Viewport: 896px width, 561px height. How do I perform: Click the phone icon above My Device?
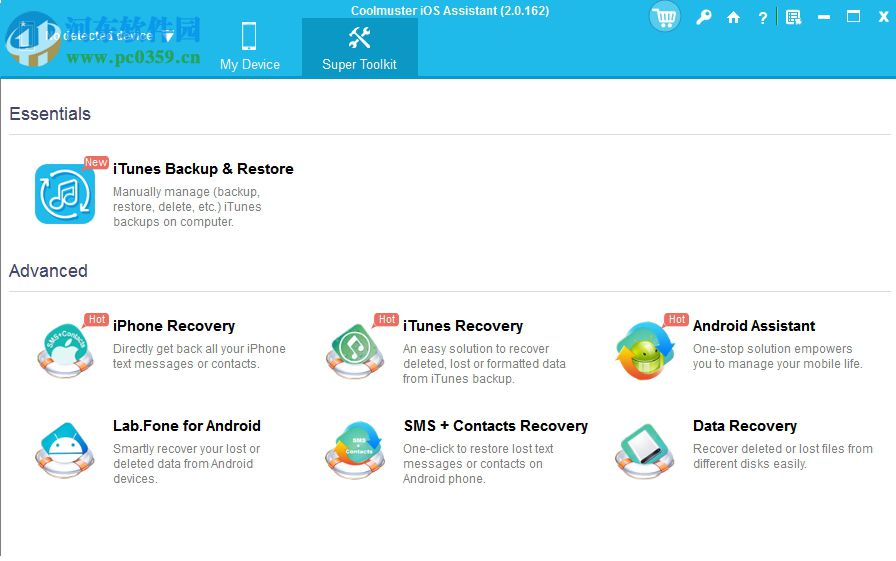(249, 37)
